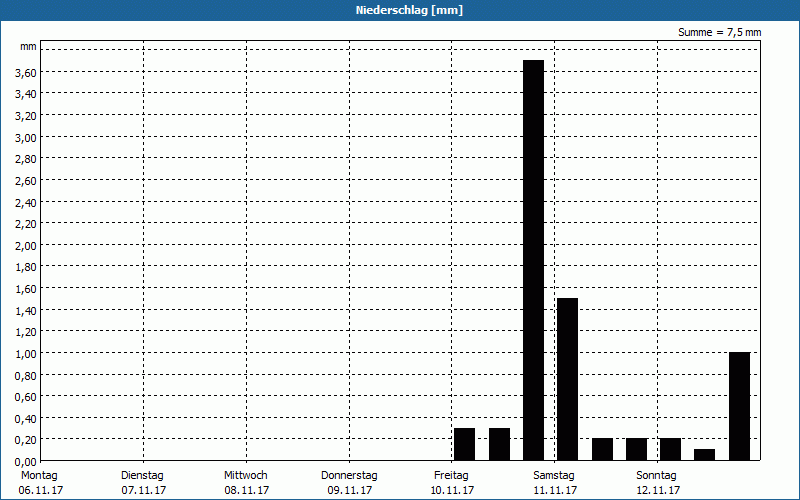Screen dimensions: 800x500
Task: Select the 0,20 y-axis label
Action: [26, 440]
